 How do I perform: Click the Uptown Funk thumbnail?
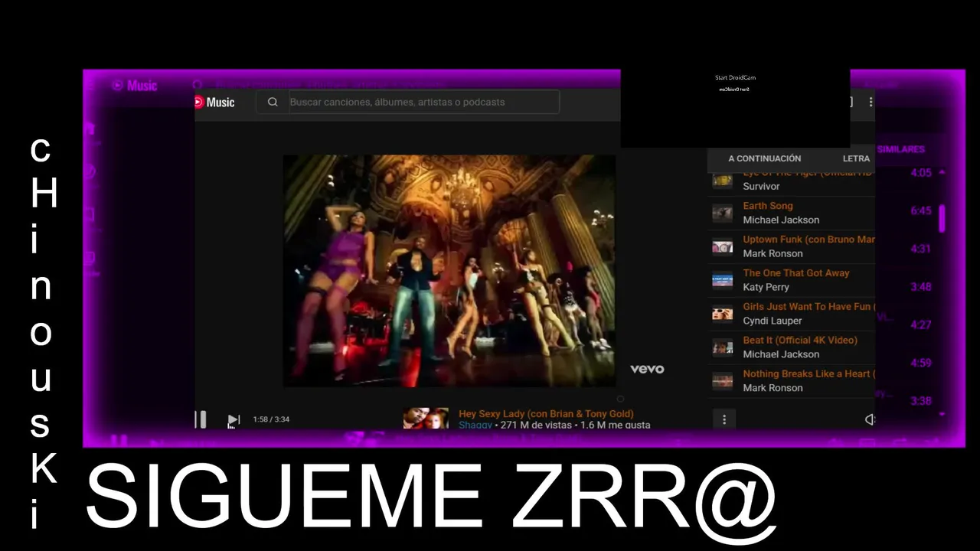[x=723, y=246]
